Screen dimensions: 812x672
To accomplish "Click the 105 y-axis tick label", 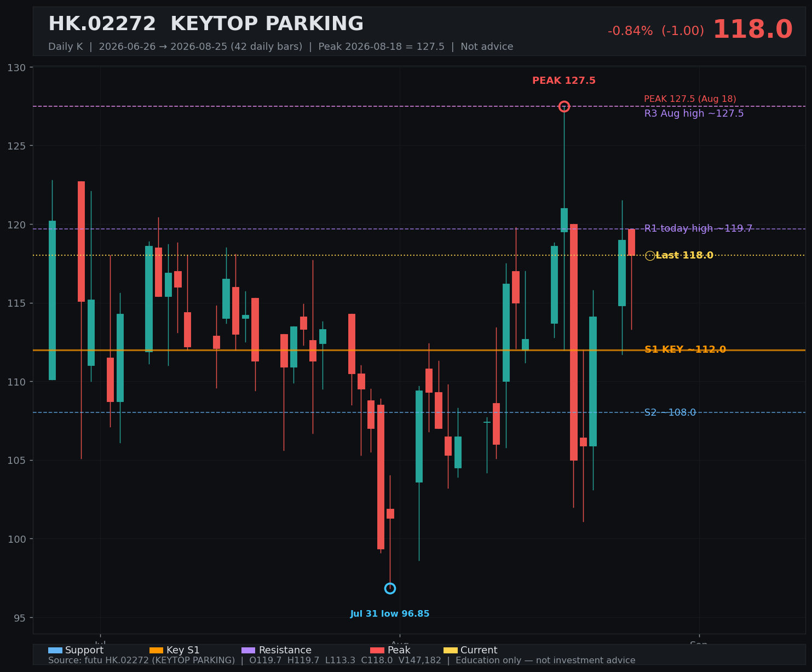I will coord(17,460).
